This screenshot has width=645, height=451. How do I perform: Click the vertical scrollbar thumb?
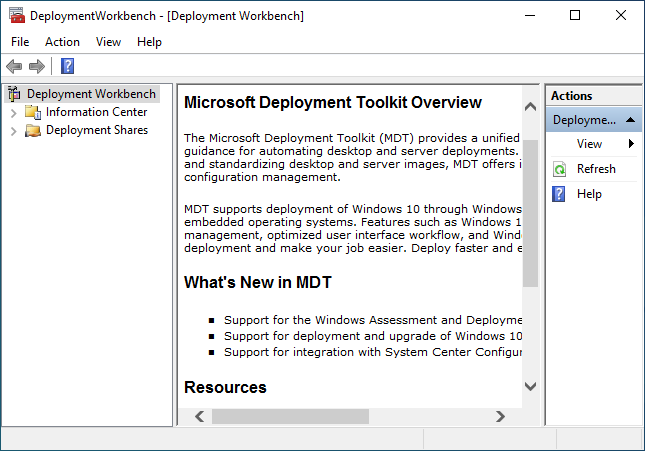(531, 213)
